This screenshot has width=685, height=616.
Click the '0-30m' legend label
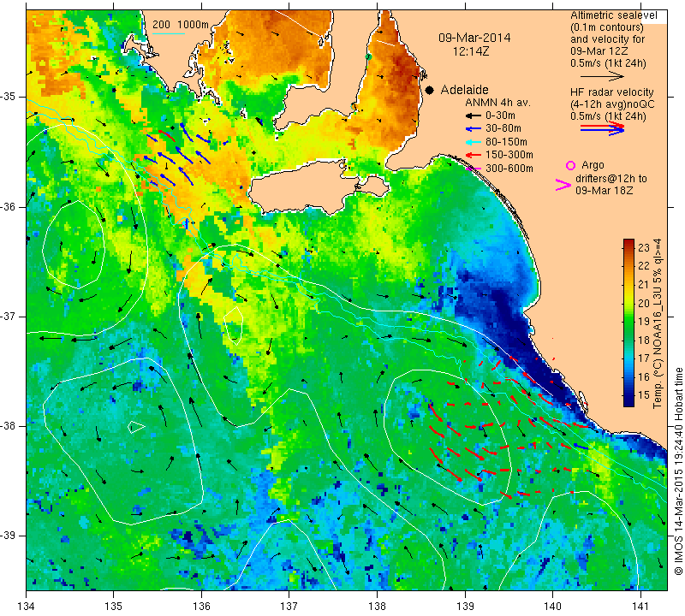pos(500,115)
